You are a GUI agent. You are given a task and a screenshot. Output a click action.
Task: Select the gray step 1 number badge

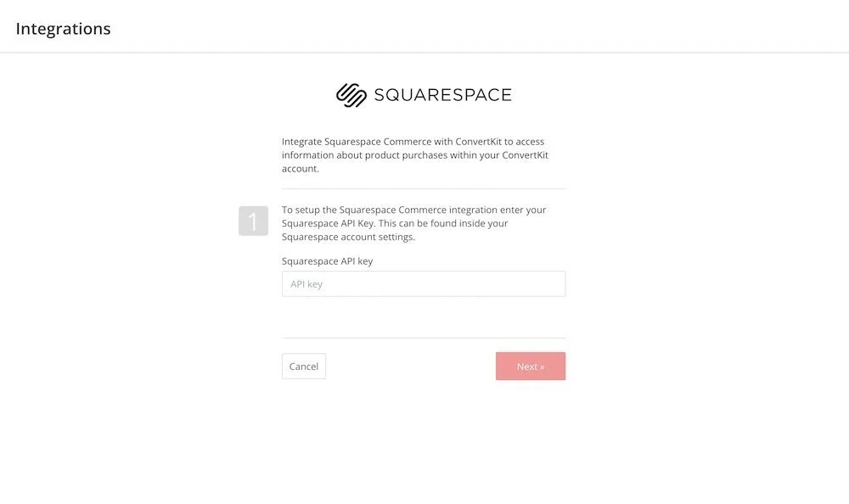coord(253,221)
